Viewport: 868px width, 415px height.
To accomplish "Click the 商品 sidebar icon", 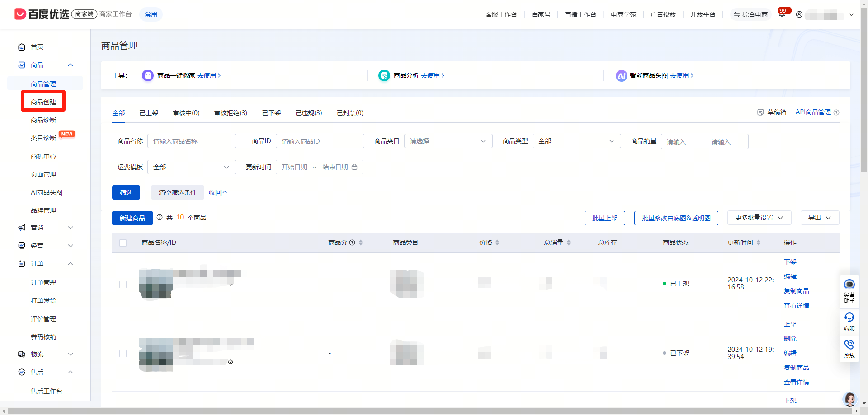I will coord(22,65).
